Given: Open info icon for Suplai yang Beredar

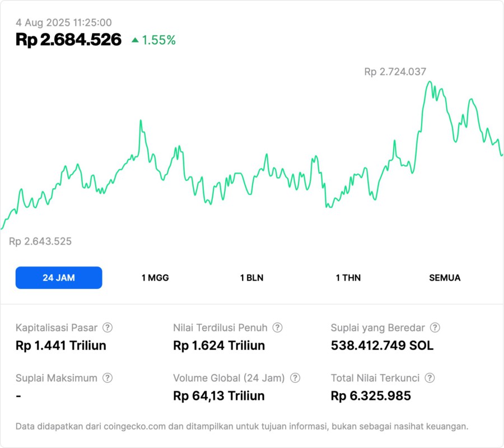Looking at the screenshot, I should [x=435, y=328].
